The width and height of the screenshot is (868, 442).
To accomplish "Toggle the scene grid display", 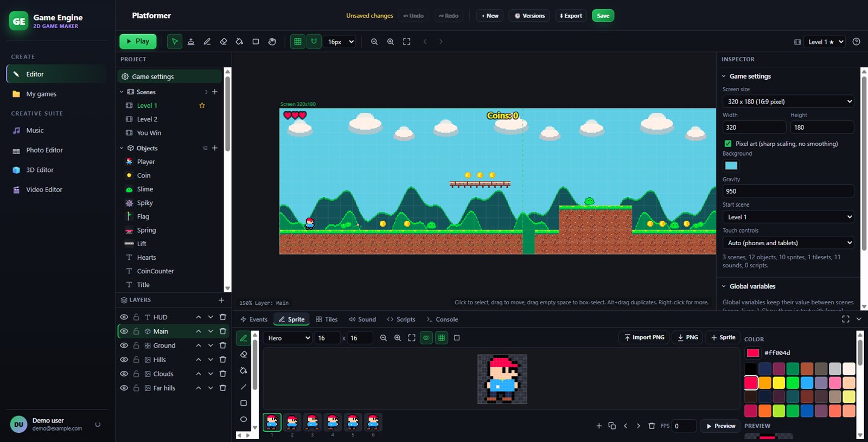I will pos(298,42).
